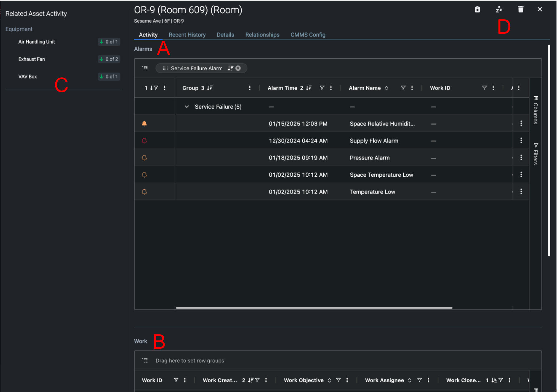The image size is (557, 392).
Task: Collapse the Service Failure (5) group
Action: pyautogui.click(x=187, y=107)
